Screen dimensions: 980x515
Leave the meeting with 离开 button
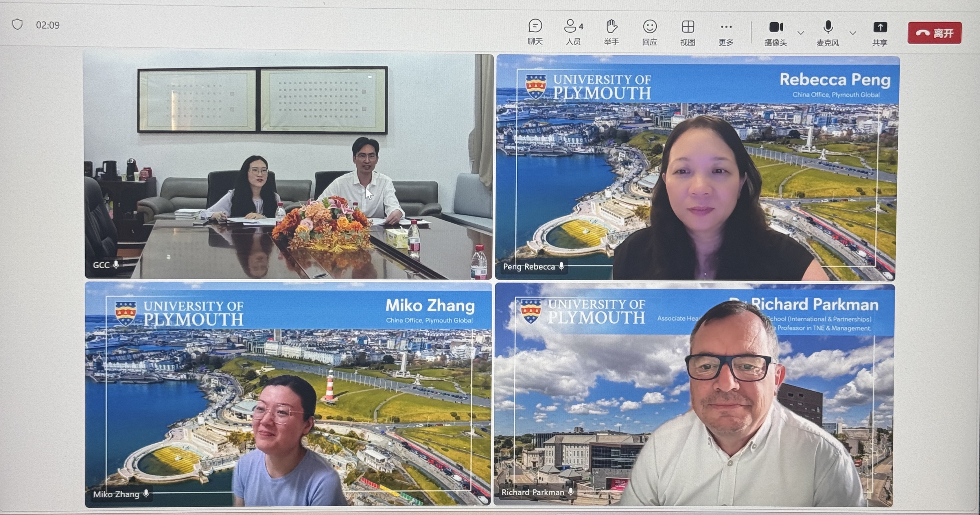click(x=934, y=33)
